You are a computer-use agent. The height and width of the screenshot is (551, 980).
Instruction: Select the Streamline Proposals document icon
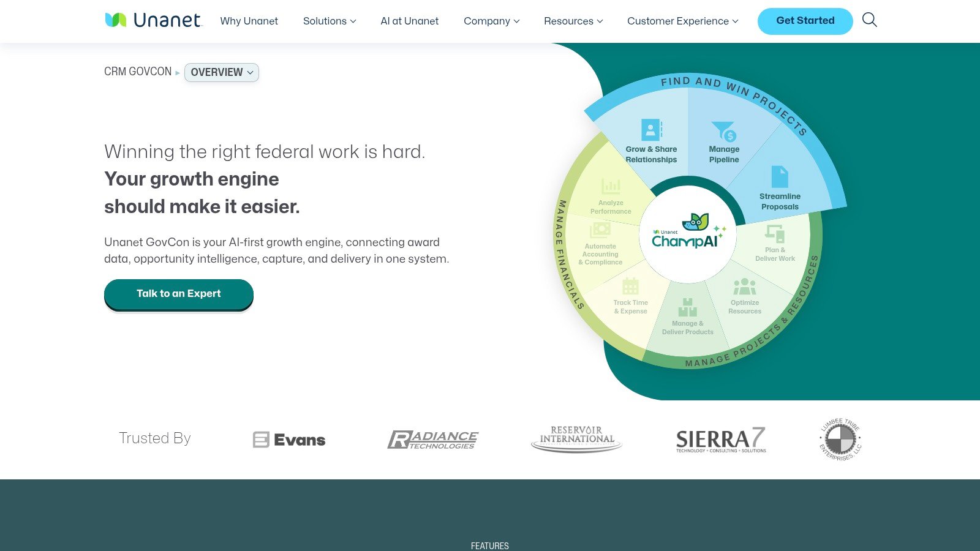[x=780, y=177]
